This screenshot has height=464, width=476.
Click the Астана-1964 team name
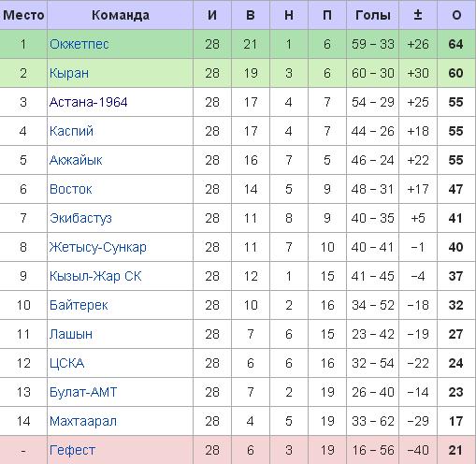(89, 102)
